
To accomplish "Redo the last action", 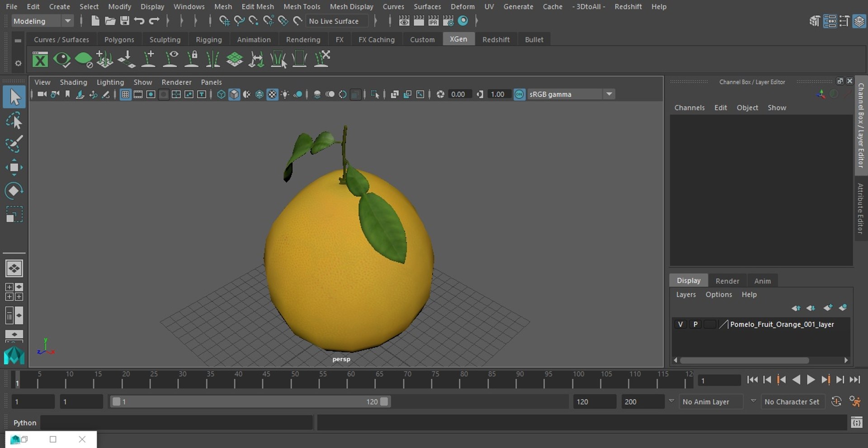I will [x=154, y=21].
